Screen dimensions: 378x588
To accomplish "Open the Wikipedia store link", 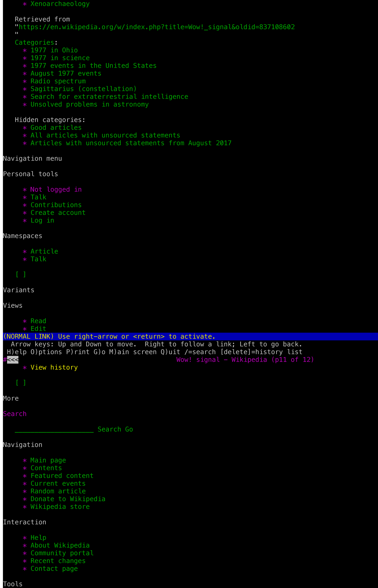I will [x=60, y=506].
